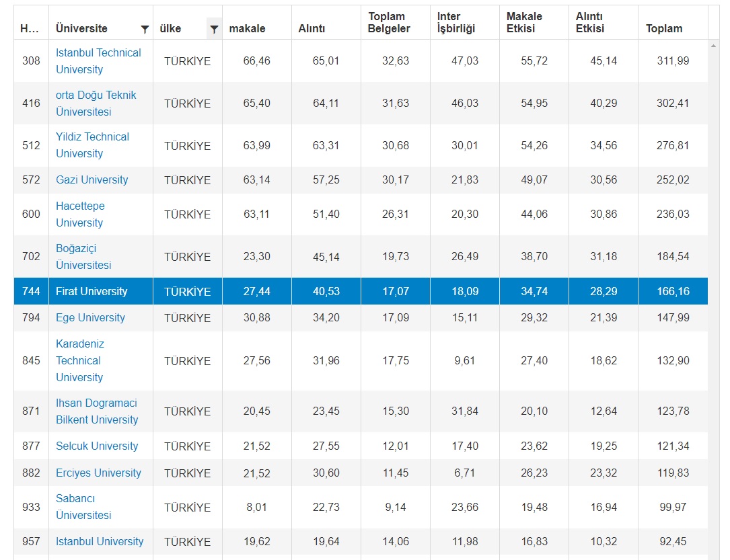Click Alıntı value 57,25
The image size is (730, 560).
(x=326, y=179)
